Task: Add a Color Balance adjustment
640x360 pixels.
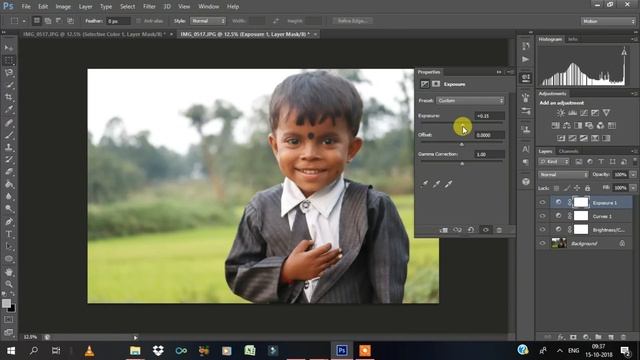Action: pos(567,125)
